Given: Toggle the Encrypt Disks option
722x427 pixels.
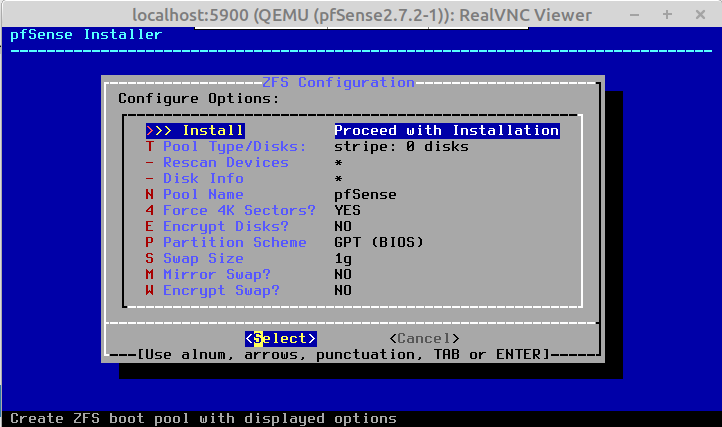Looking at the screenshot, I should [226, 227].
